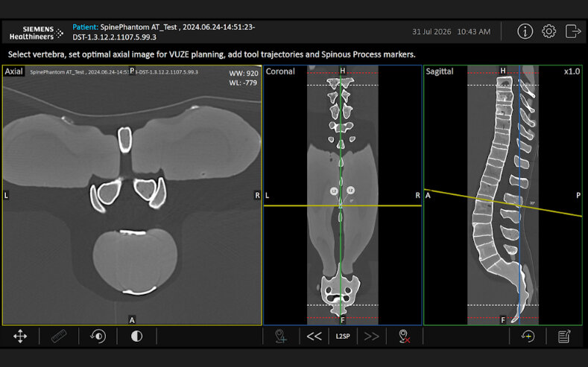This screenshot has width=588, height=367.
Task: Click the Coronal view label
Action: (280, 71)
